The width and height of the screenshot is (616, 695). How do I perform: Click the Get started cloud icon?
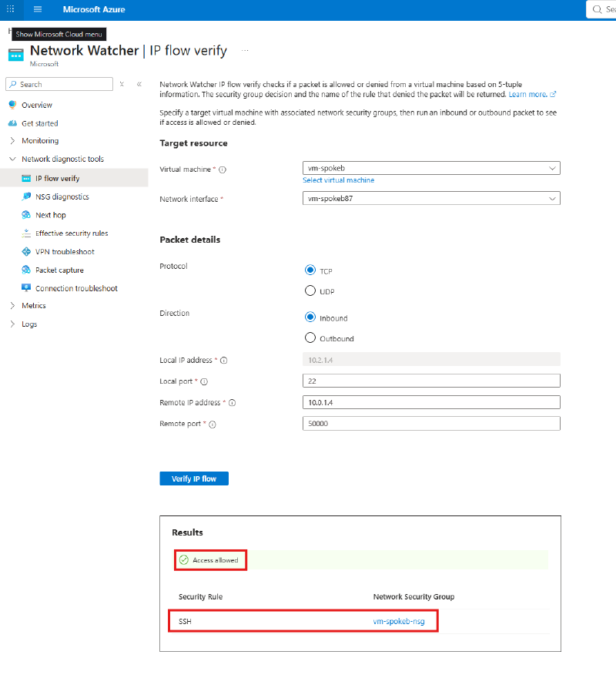click(12, 123)
